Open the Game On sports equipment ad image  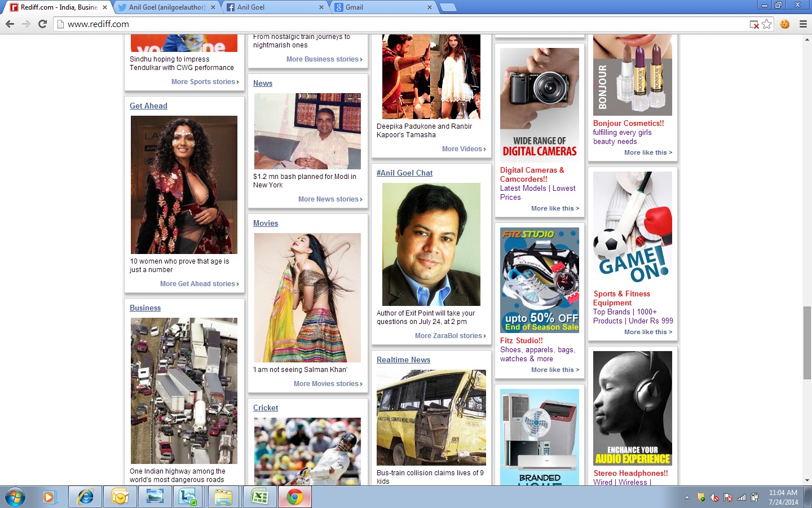click(632, 227)
